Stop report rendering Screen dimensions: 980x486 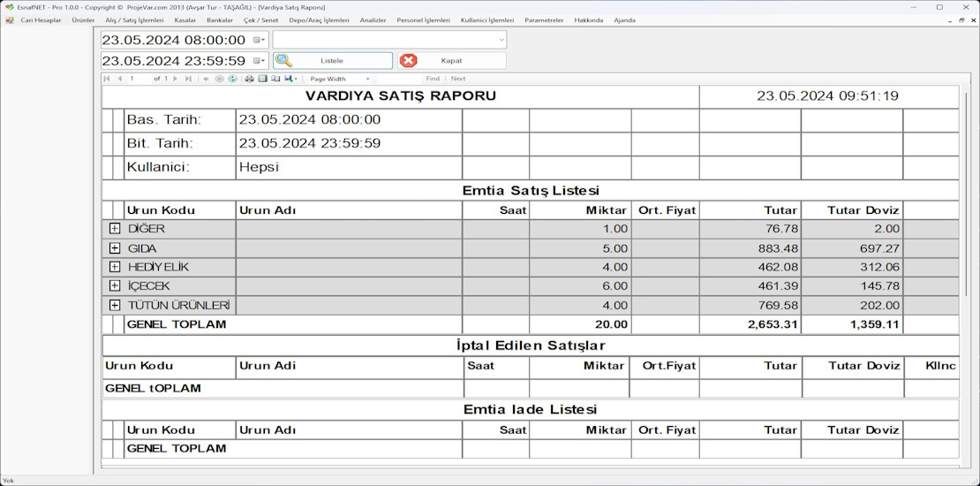point(219,79)
